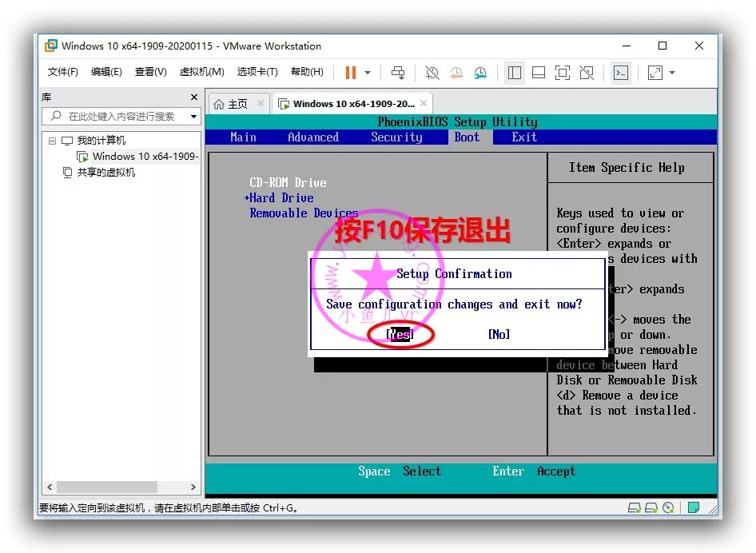Click the Send Ctrl+Alt+Del toolbar icon
Screen dimensions: 756x553
398,73
